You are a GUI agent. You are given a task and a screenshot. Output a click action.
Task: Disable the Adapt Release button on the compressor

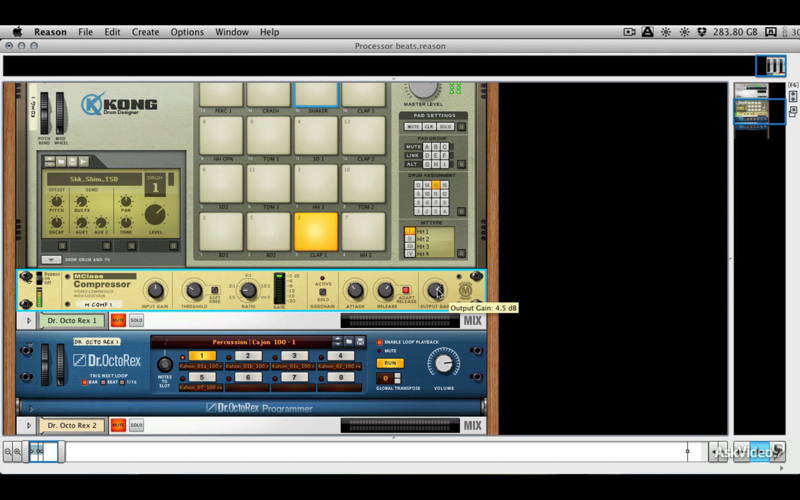click(x=406, y=290)
